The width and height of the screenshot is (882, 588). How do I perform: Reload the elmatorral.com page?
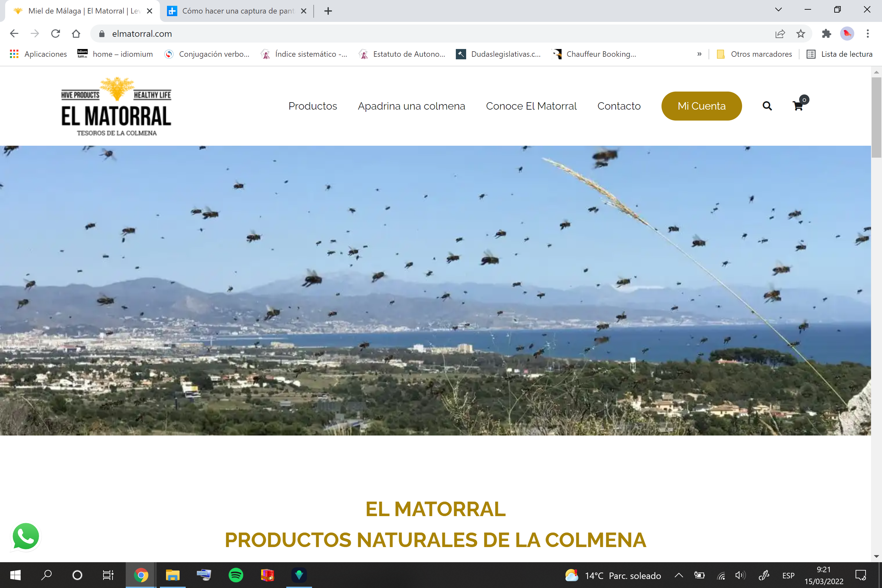[x=55, y=34]
